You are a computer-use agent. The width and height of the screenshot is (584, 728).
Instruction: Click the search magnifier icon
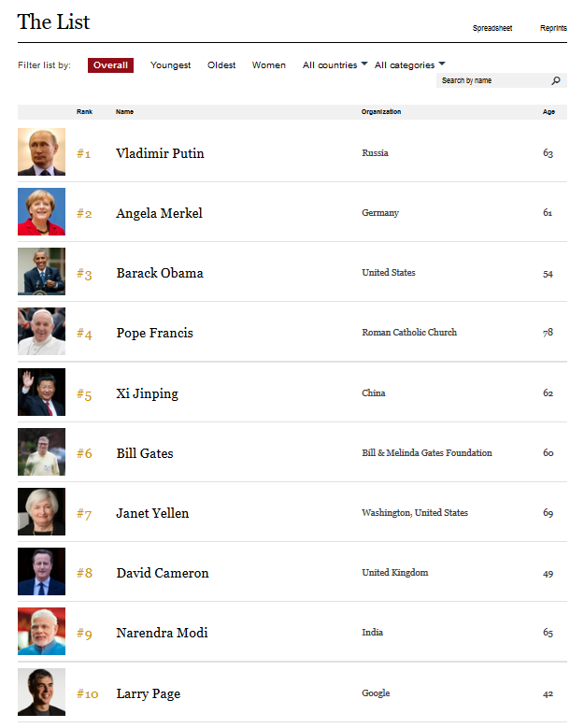click(556, 81)
